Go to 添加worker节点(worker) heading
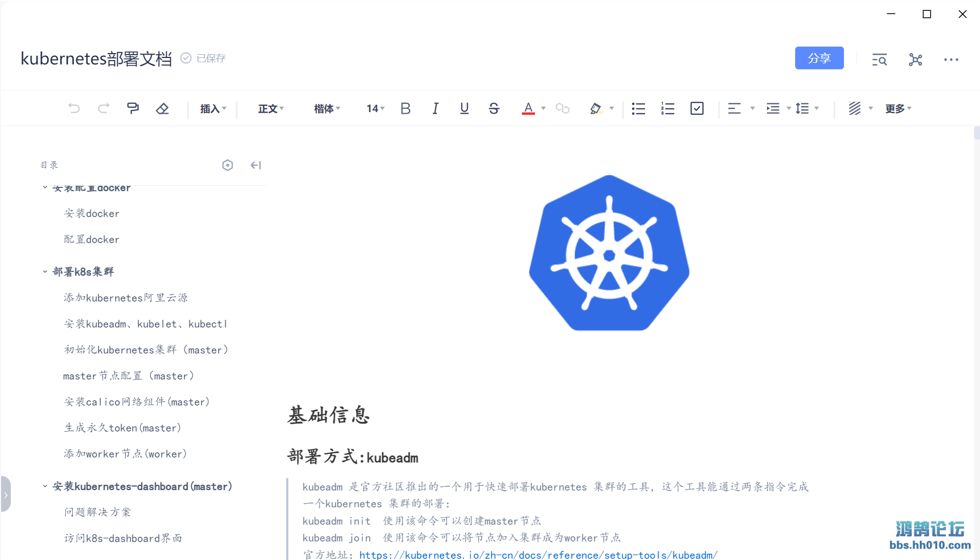Viewport: 980px width, 560px height. [x=125, y=454]
